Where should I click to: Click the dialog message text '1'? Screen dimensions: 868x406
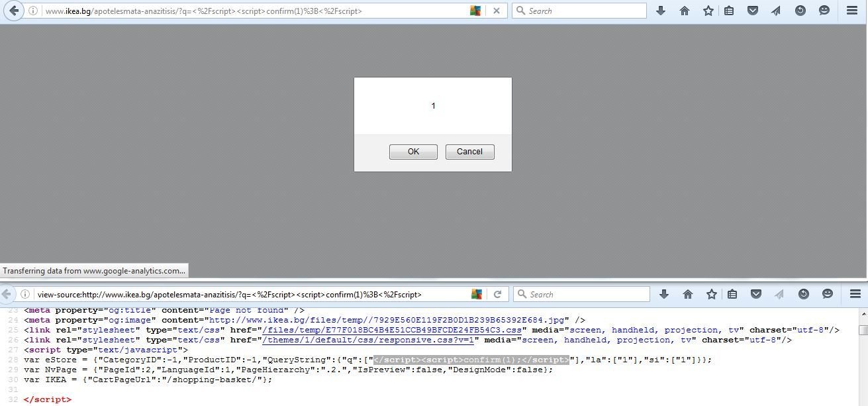click(x=433, y=106)
